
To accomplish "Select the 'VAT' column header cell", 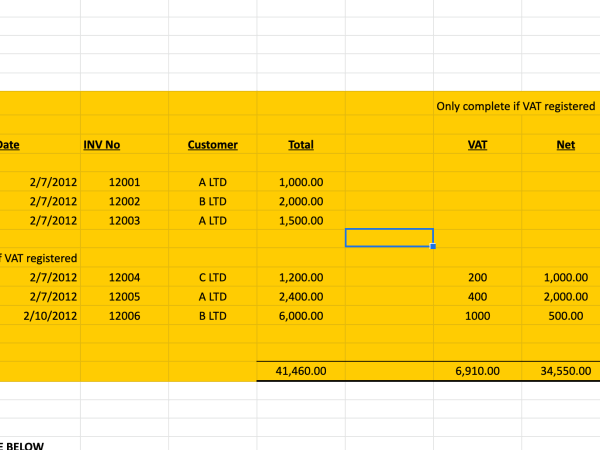I will [477, 144].
